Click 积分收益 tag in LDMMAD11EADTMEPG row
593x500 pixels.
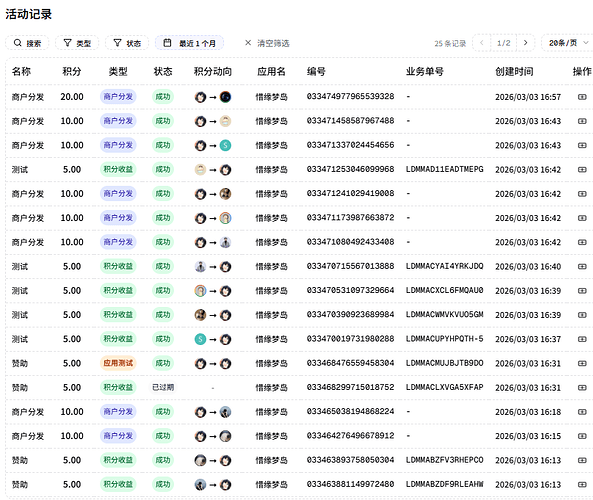(118, 169)
